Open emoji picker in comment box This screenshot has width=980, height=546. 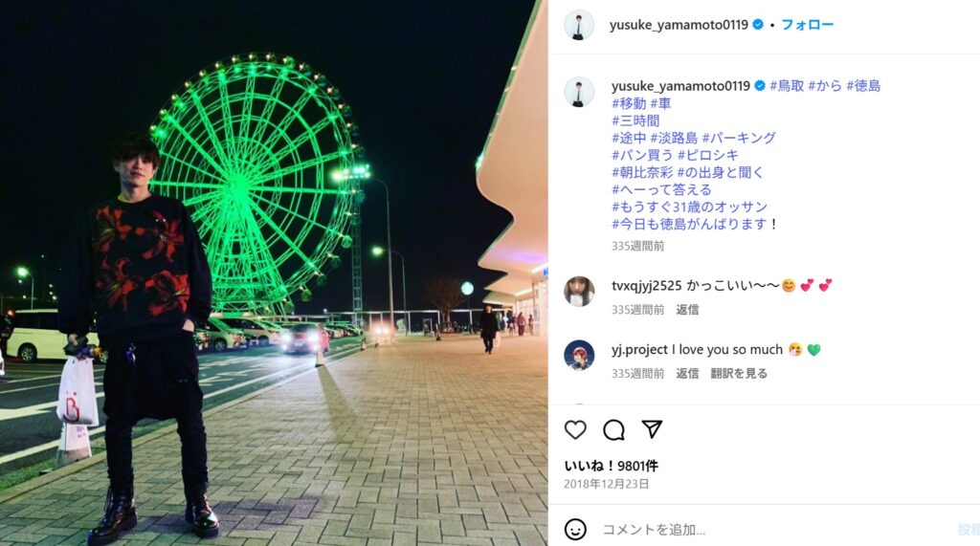pyautogui.click(x=575, y=529)
